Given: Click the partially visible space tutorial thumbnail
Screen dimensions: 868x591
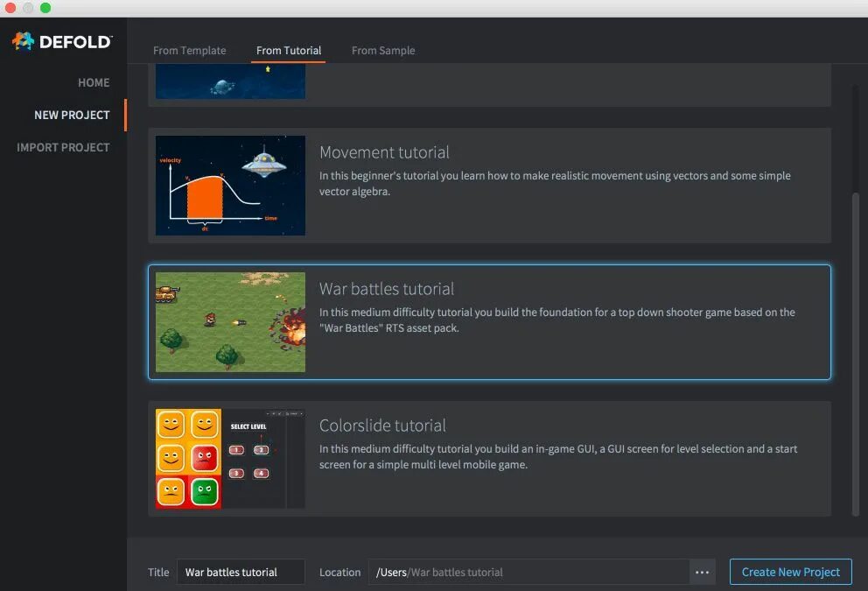Looking at the screenshot, I should coord(230,81).
